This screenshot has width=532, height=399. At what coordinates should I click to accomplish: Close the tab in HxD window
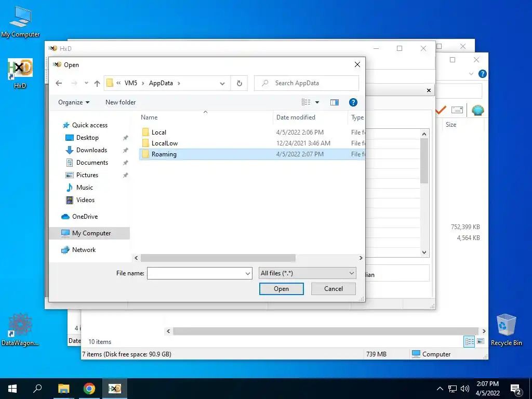point(429,90)
